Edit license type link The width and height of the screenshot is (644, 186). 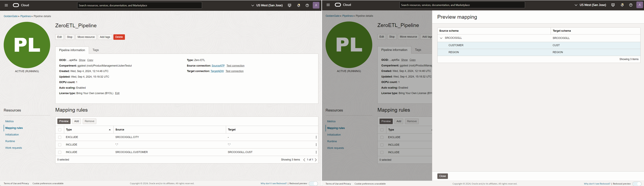pyautogui.click(x=117, y=93)
